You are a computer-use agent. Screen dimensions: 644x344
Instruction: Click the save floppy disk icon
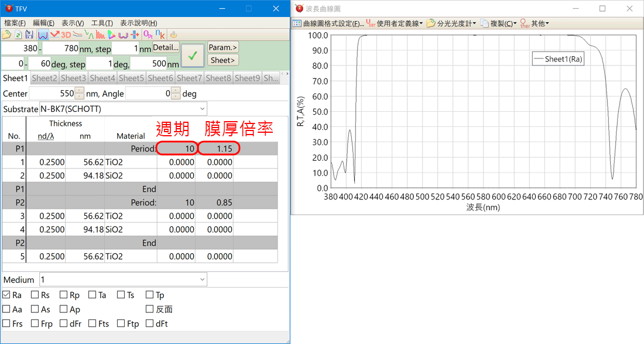29,35
